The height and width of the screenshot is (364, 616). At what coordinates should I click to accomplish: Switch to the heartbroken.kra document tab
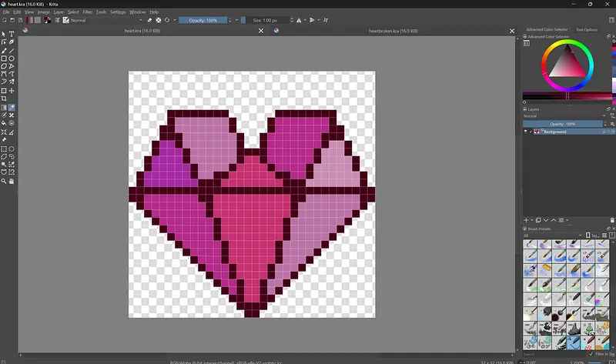(393, 31)
